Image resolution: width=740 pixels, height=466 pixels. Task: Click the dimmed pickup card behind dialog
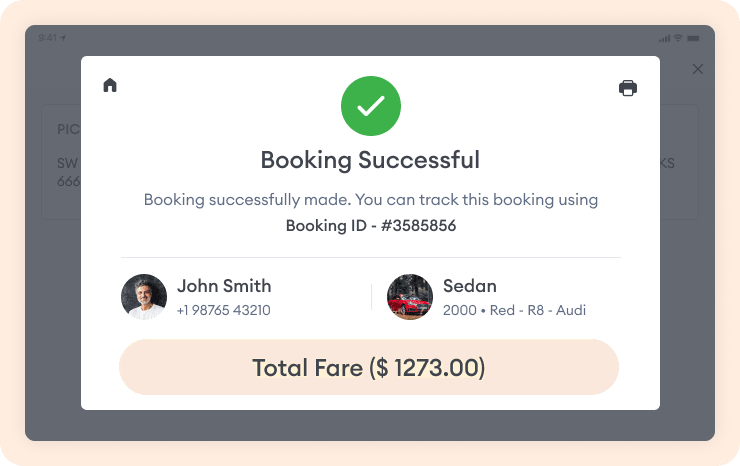coord(60,160)
